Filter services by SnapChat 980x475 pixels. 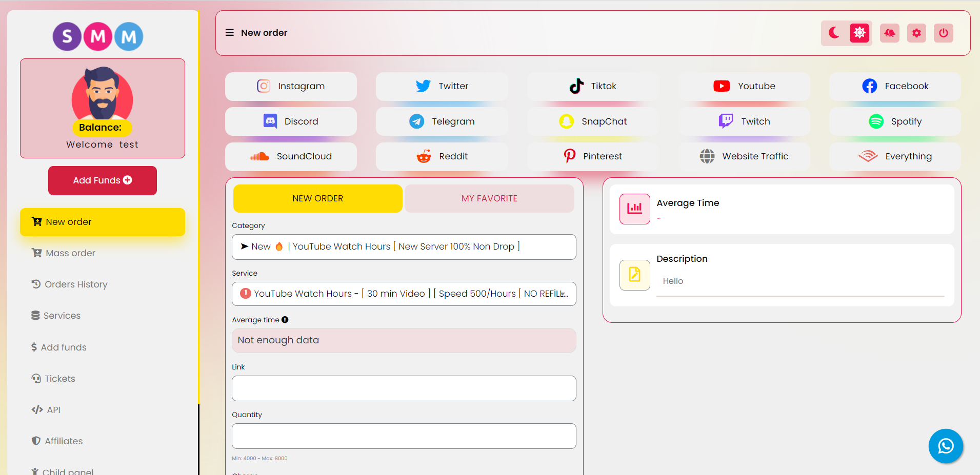(593, 121)
